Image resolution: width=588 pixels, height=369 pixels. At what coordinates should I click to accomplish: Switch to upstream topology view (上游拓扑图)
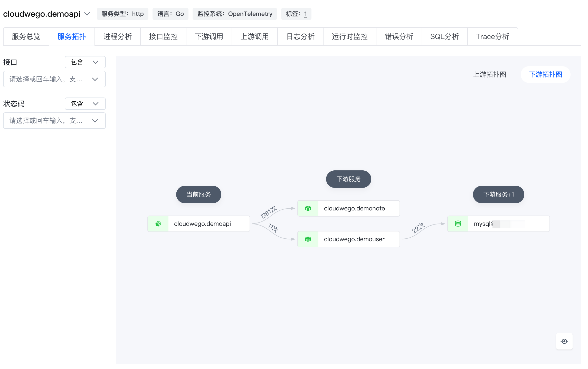489,74
